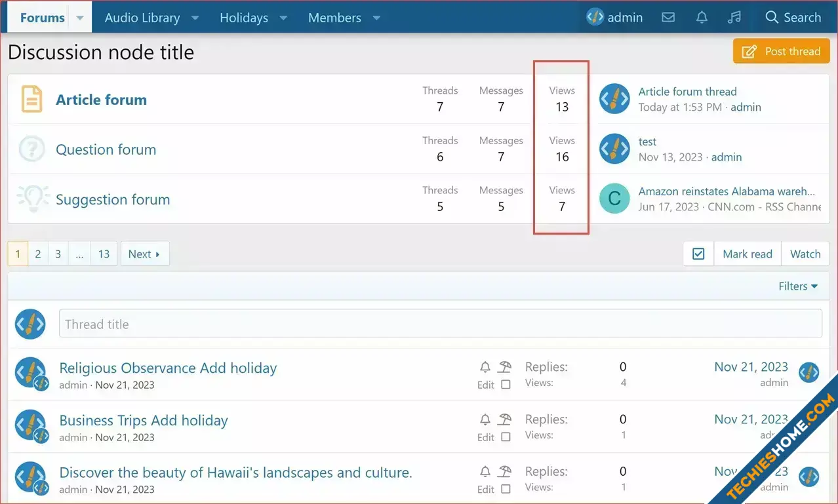Tick the select-all checkbox beside Mark read
Image resolution: width=838 pixels, height=504 pixels.
tap(698, 254)
